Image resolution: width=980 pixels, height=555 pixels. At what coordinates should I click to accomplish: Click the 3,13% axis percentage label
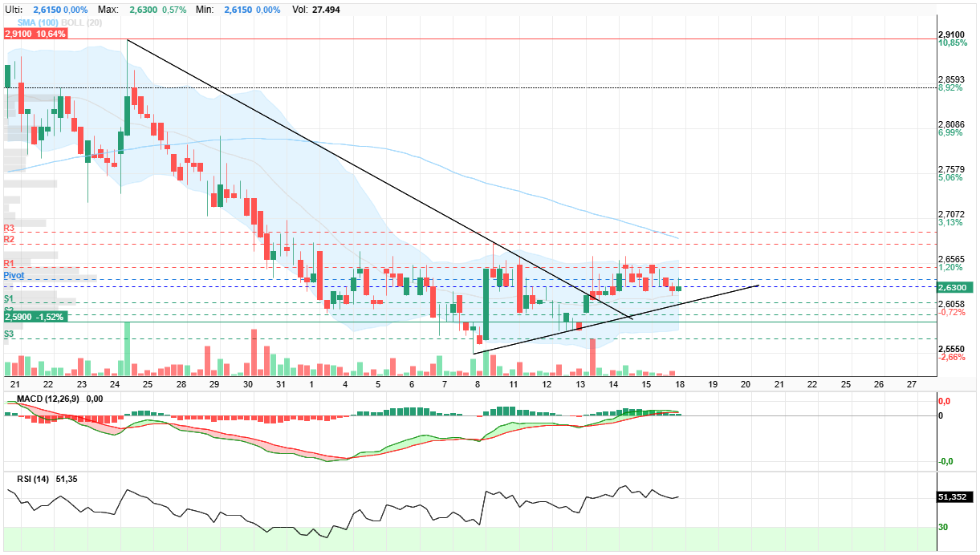(x=950, y=223)
